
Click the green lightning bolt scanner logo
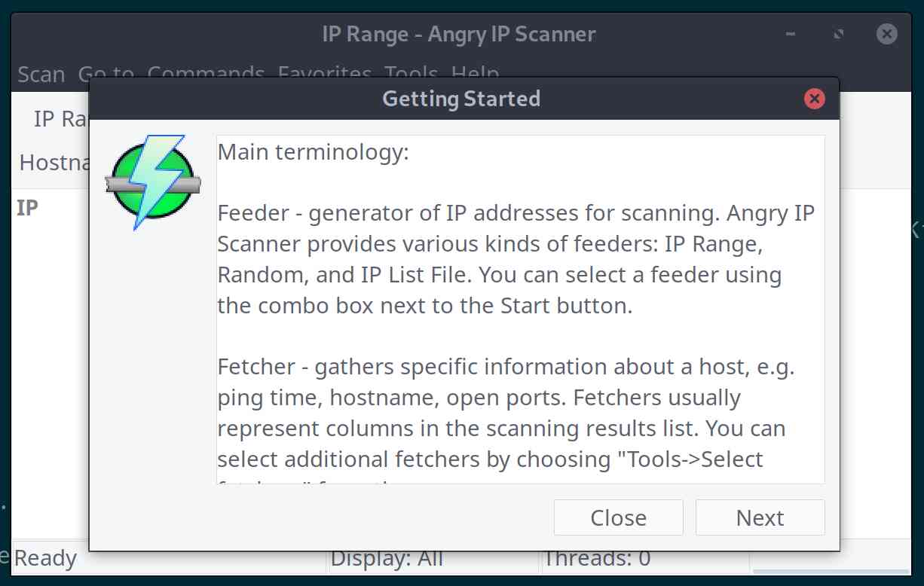click(154, 182)
